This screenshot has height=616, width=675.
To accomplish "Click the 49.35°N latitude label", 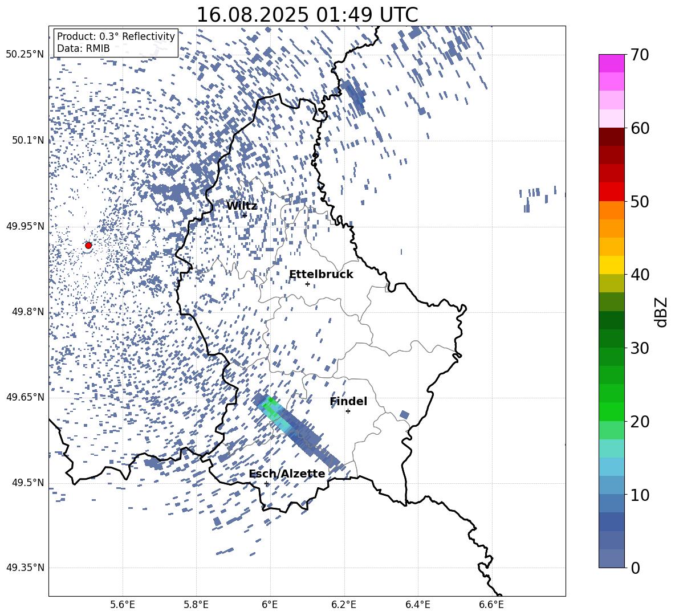I will (25, 568).
